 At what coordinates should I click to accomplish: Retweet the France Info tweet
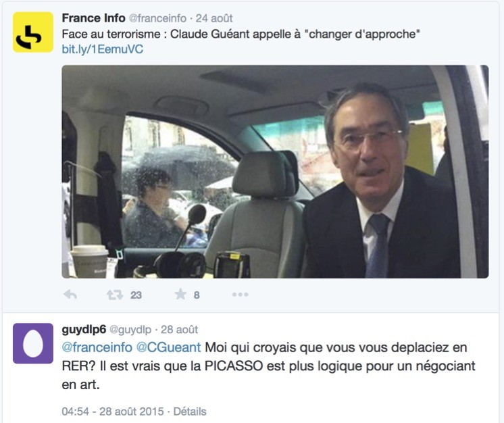(x=115, y=295)
